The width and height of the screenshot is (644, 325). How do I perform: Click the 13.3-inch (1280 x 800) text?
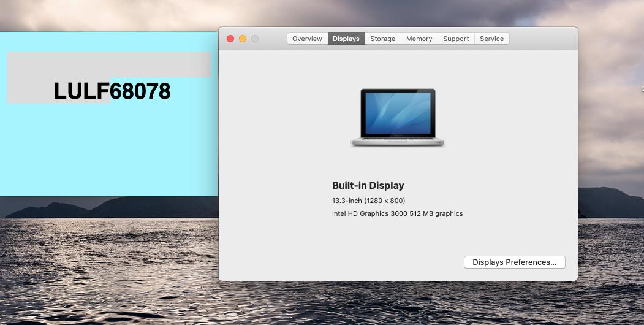pos(368,201)
